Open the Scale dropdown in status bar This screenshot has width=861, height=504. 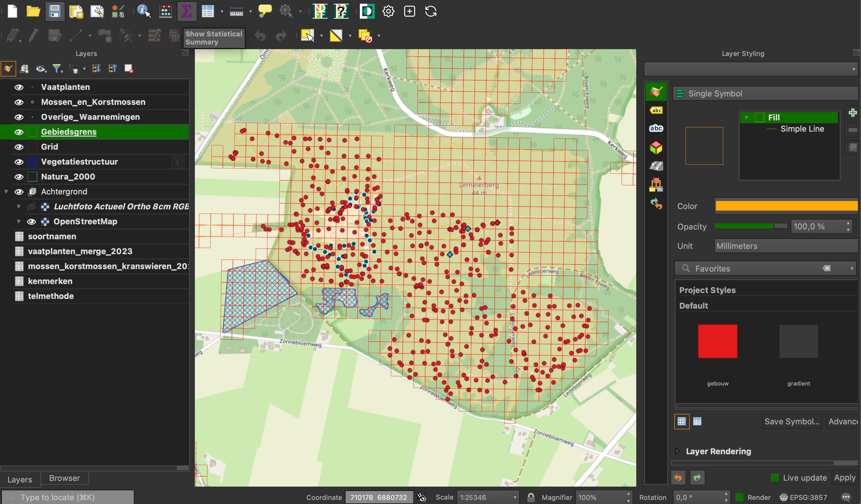click(487, 497)
